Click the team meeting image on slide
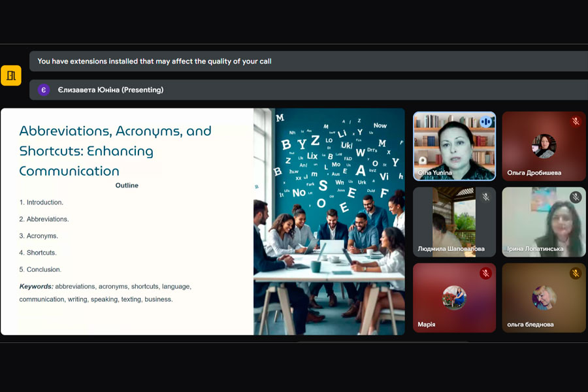The image size is (588, 392). pos(329,222)
